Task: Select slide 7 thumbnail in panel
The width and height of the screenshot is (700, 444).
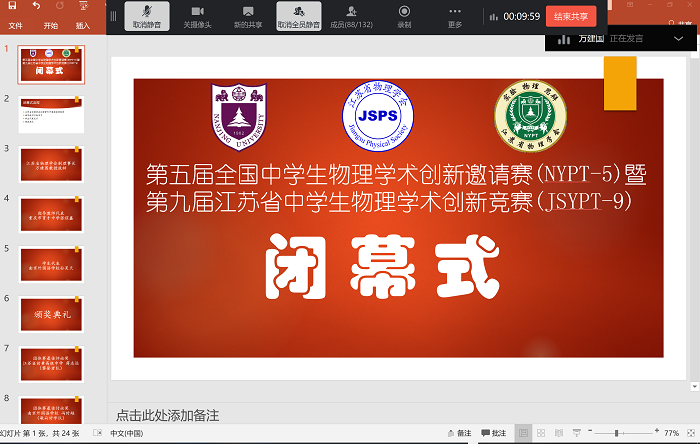Action: click(51, 364)
